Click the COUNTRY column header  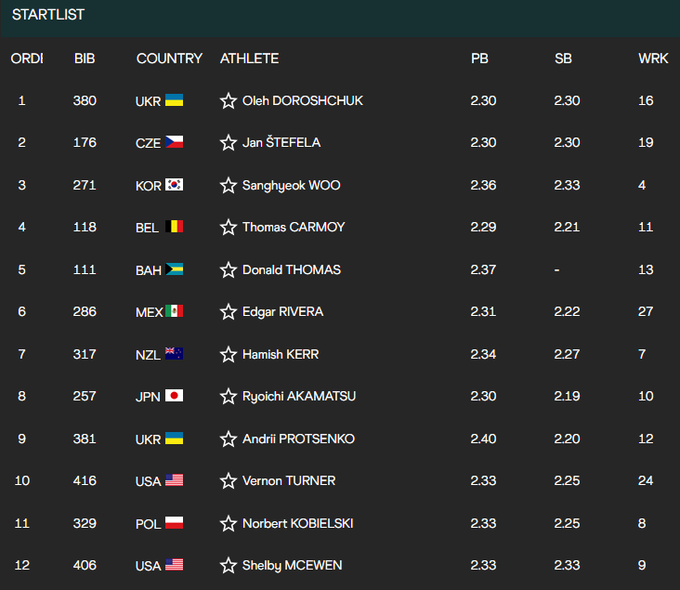click(x=169, y=58)
